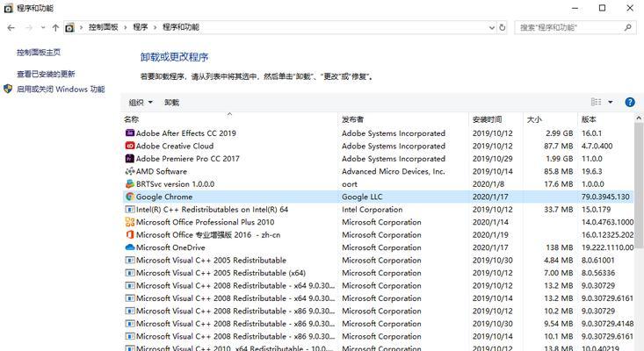Screen dimensions: 644x351
Task: Open the 查看已安装的更新 link
Action: click(x=46, y=74)
